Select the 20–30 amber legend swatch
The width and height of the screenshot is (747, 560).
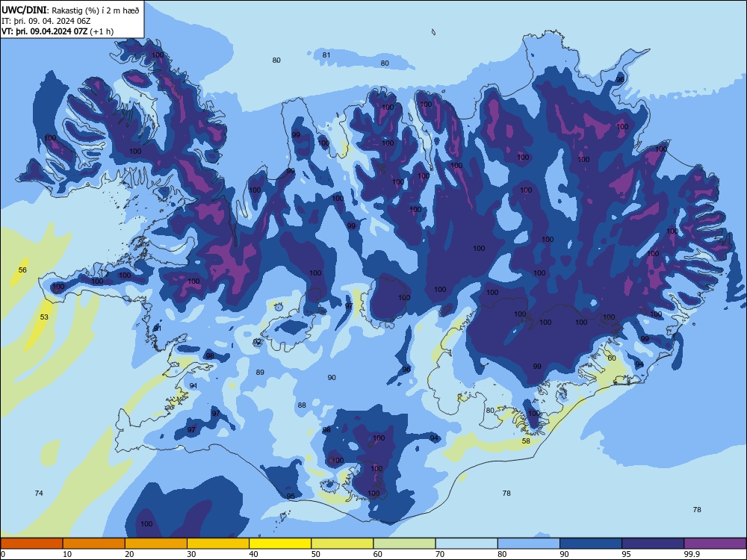pyautogui.click(x=156, y=544)
